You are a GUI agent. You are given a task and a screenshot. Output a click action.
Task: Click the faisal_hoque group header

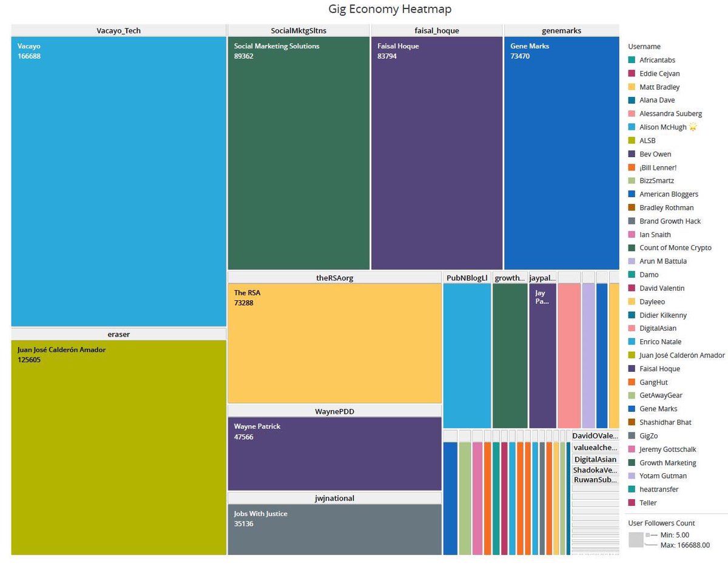(x=437, y=30)
